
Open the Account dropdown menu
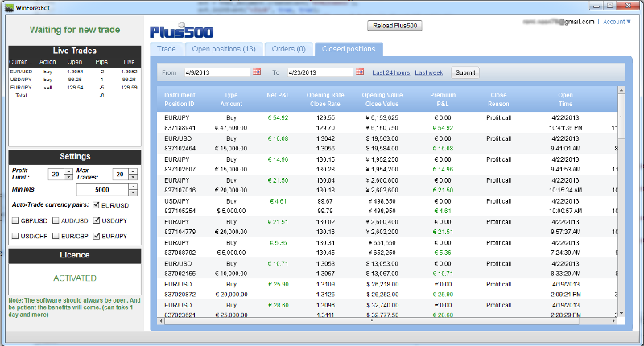coord(617,22)
